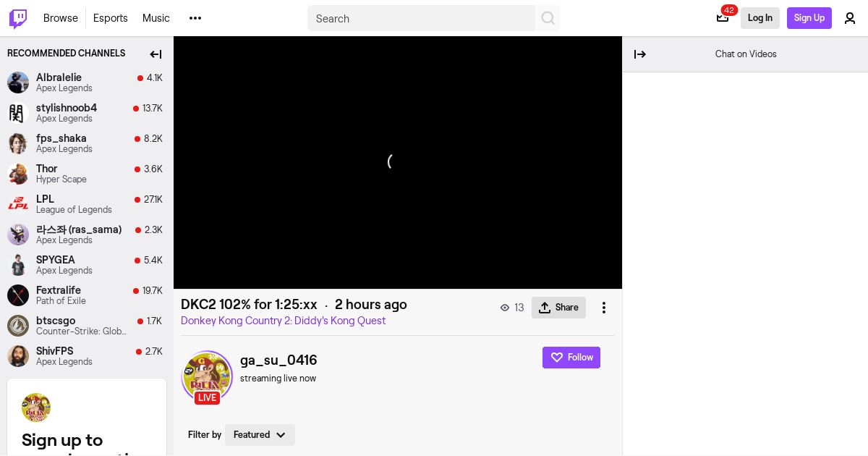Open SPYGEA channel name

pyautogui.click(x=56, y=260)
